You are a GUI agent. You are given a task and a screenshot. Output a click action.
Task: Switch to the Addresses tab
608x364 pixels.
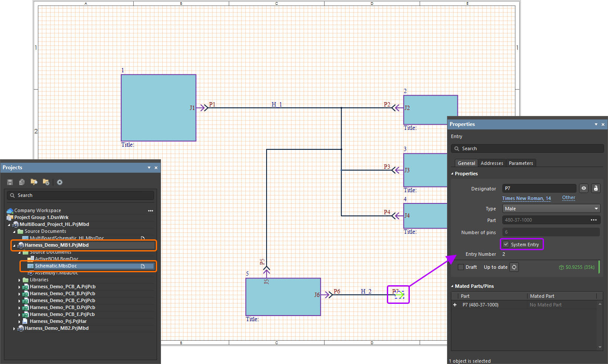pos(492,163)
